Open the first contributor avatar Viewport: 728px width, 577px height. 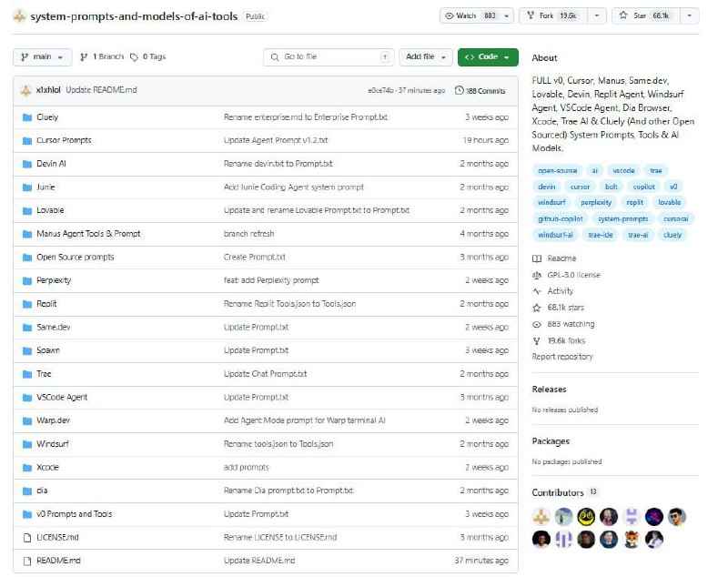pos(541,516)
